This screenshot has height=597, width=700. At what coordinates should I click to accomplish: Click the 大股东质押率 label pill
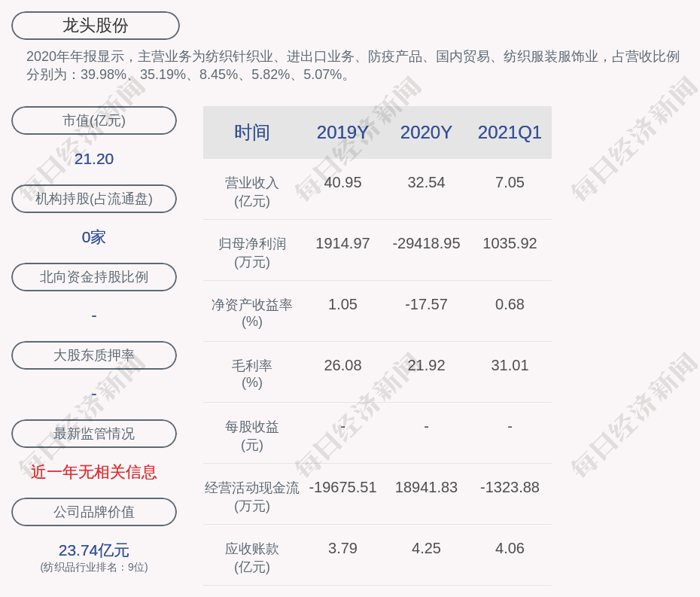tap(94, 355)
